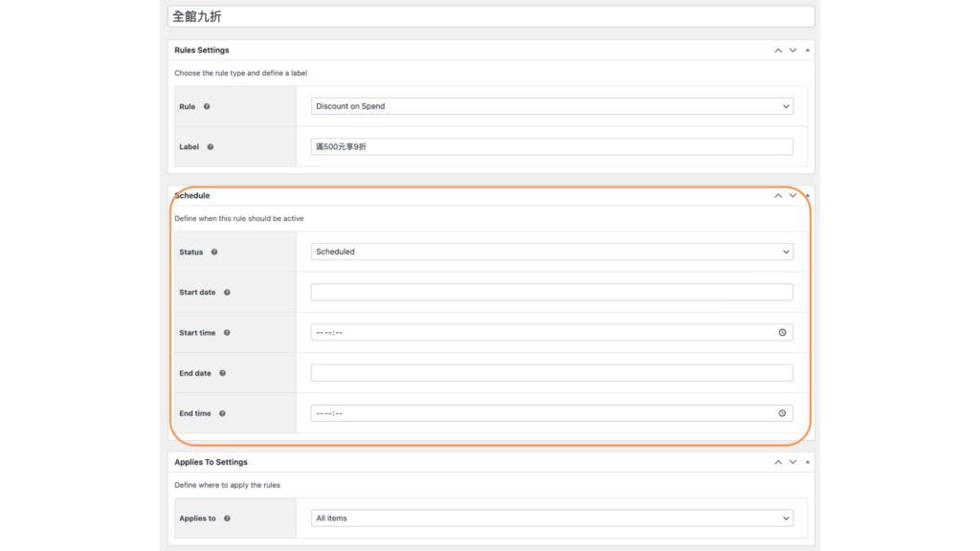Viewport: 980px width, 551px height.
Task: Click help icon beside Status
Action: [x=214, y=253]
